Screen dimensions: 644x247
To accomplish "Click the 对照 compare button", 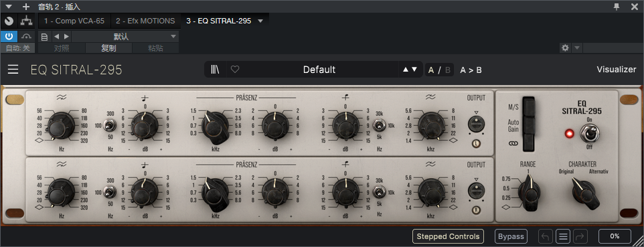I will [x=62, y=48].
